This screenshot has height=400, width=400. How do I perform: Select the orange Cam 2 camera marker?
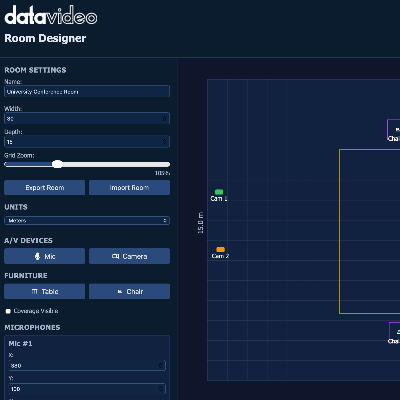pos(220,249)
